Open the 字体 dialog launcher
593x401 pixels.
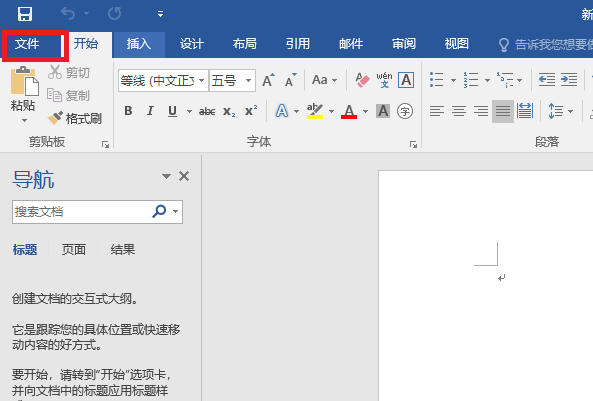[x=413, y=145]
